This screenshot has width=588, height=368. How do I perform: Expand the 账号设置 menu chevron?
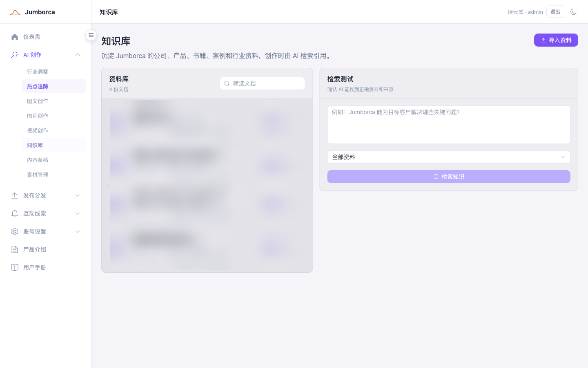click(78, 231)
